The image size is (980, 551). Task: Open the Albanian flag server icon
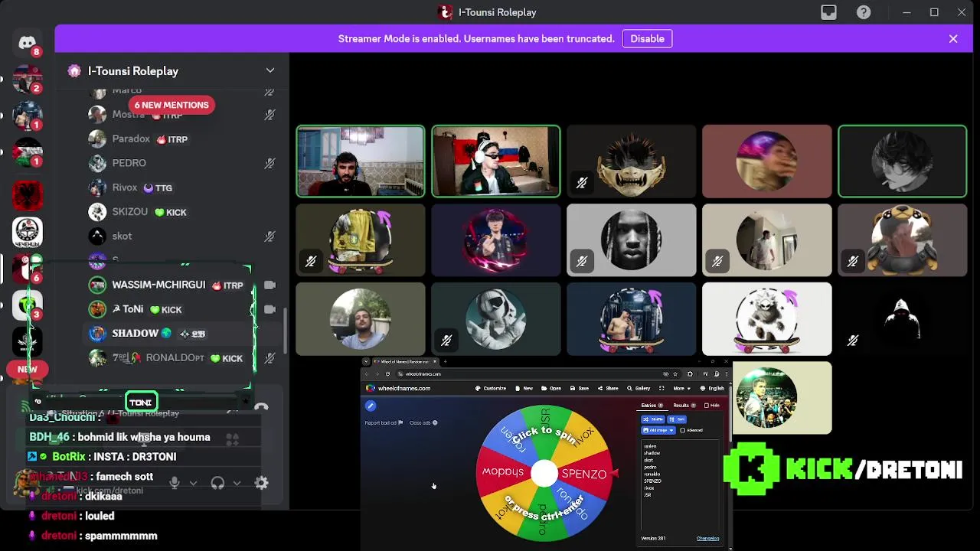point(28,195)
